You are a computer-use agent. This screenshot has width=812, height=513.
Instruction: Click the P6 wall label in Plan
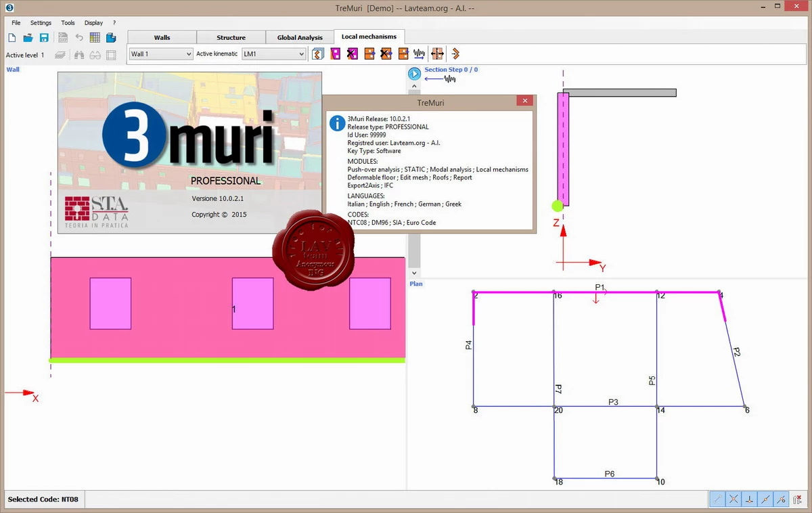(610, 474)
